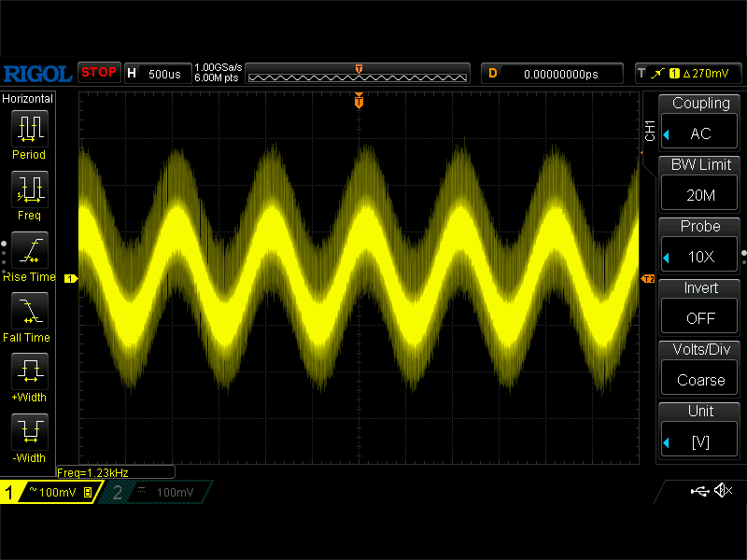747x560 pixels.
Task: Click the USB connection icon
Action: click(699, 491)
